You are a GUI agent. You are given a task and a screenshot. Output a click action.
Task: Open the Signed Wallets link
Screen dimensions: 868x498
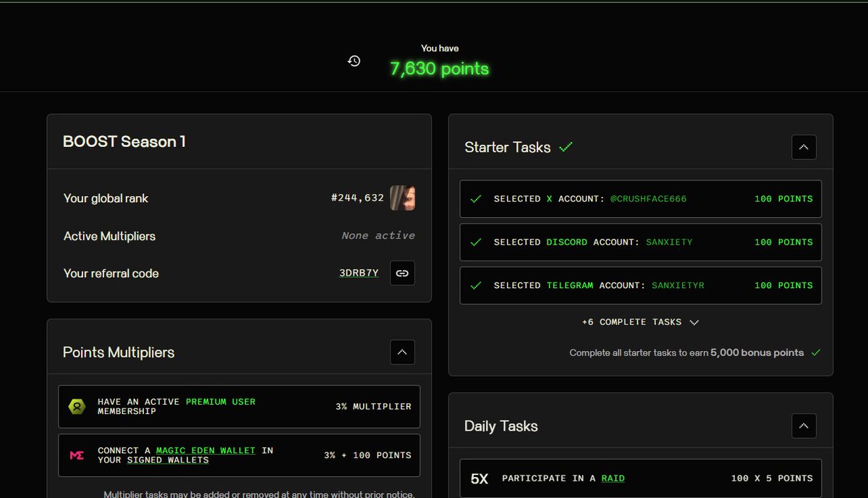pyautogui.click(x=168, y=460)
